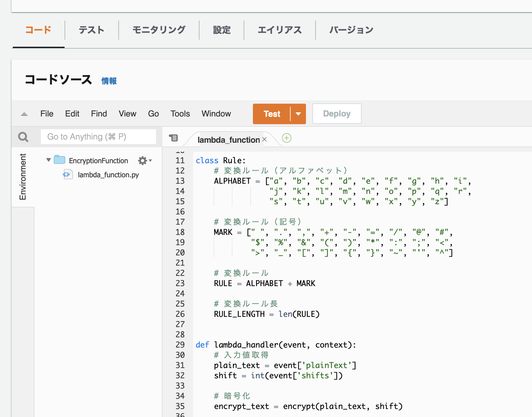The width and height of the screenshot is (532, 417).
Task: Open the Test button dropdown arrow
Action: (x=298, y=114)
